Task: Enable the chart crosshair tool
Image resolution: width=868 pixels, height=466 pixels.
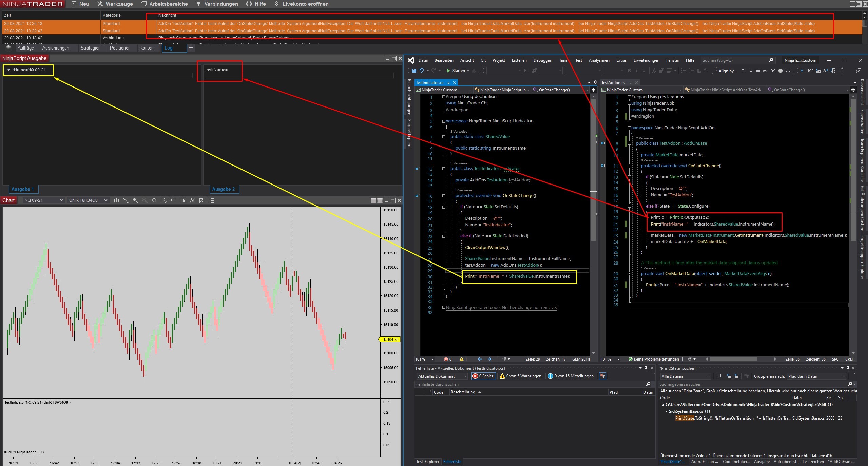Action: (154, 200)
